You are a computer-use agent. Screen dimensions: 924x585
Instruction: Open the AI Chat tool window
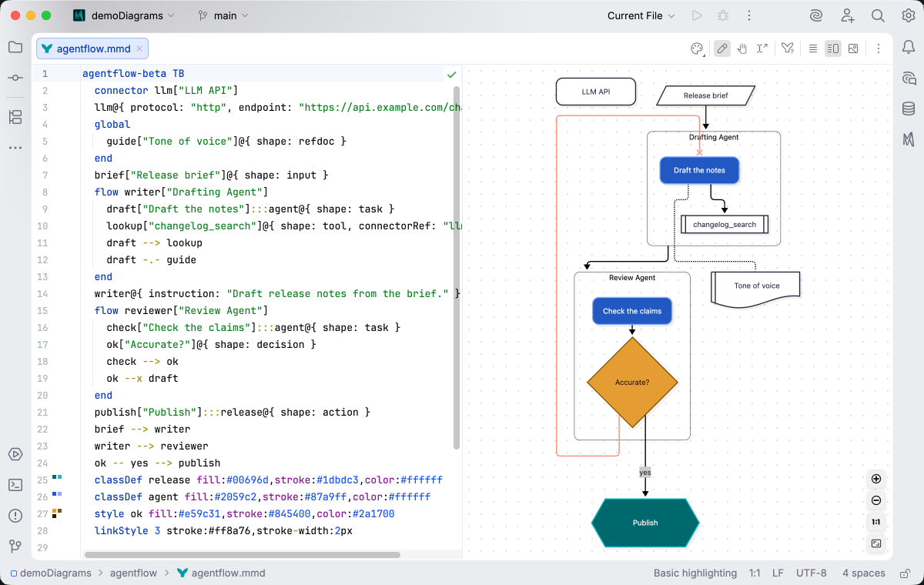pos(909,78)
